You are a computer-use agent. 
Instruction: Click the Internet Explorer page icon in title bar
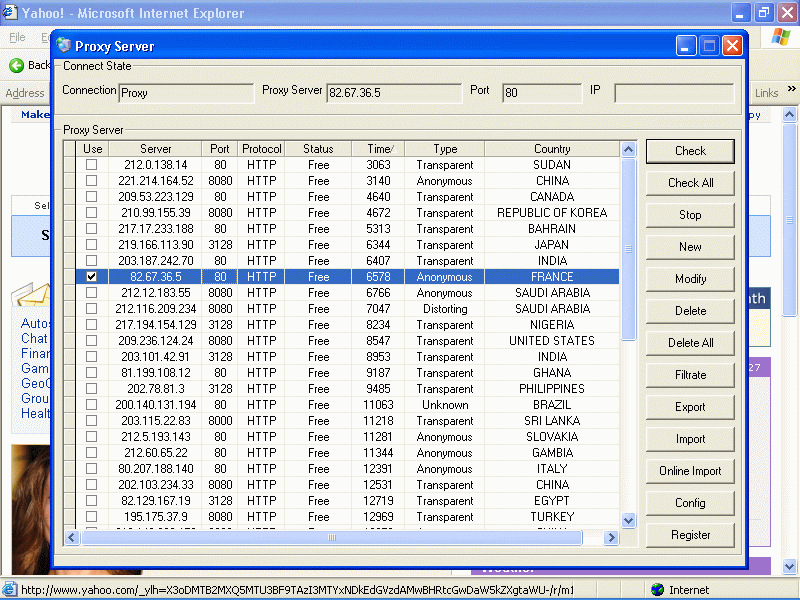9,12
